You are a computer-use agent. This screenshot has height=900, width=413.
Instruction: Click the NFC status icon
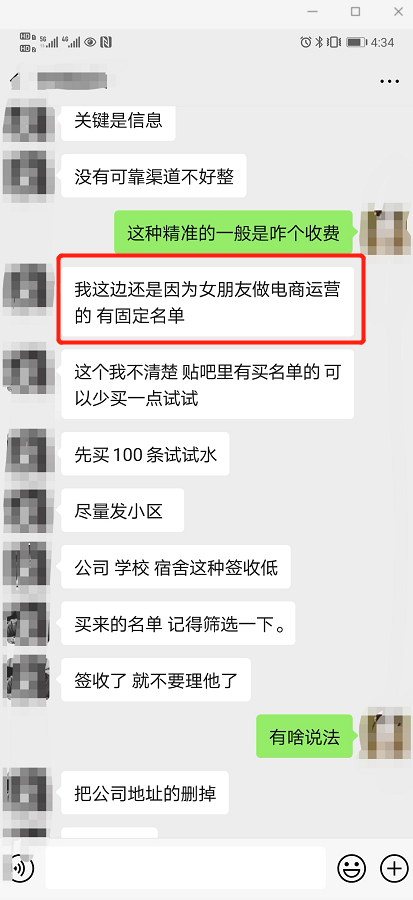click(106, 42)
